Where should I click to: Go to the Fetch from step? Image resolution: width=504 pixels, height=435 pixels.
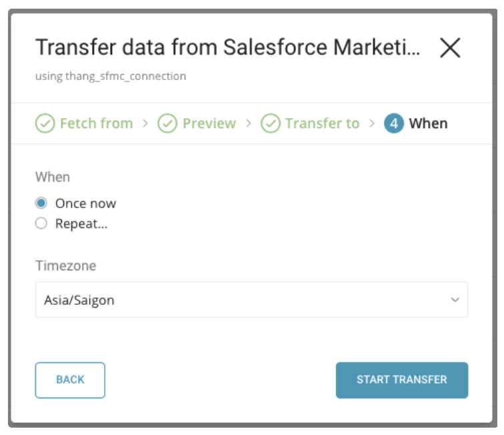point(96,123)
